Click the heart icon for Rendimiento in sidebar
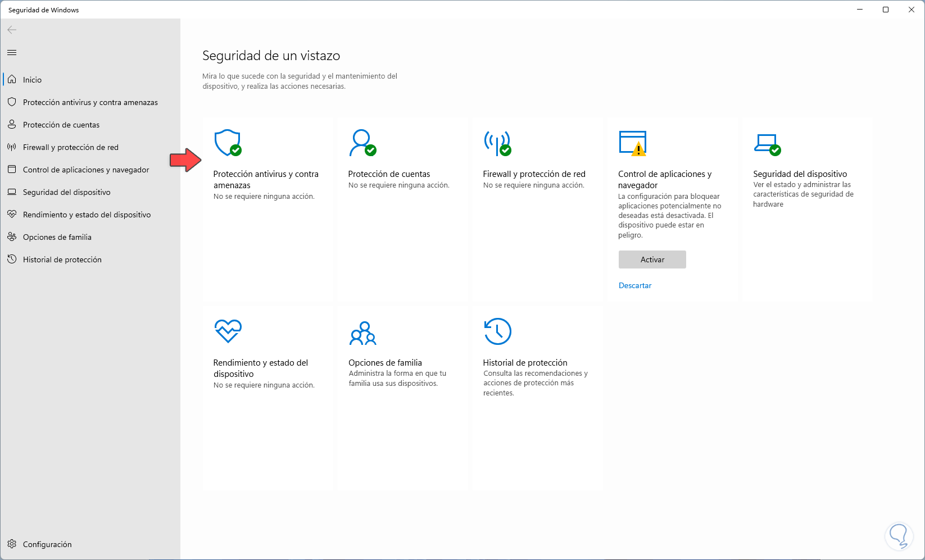Image resolution: width=925 pixels, height=560 pixels. click(12, 214)
